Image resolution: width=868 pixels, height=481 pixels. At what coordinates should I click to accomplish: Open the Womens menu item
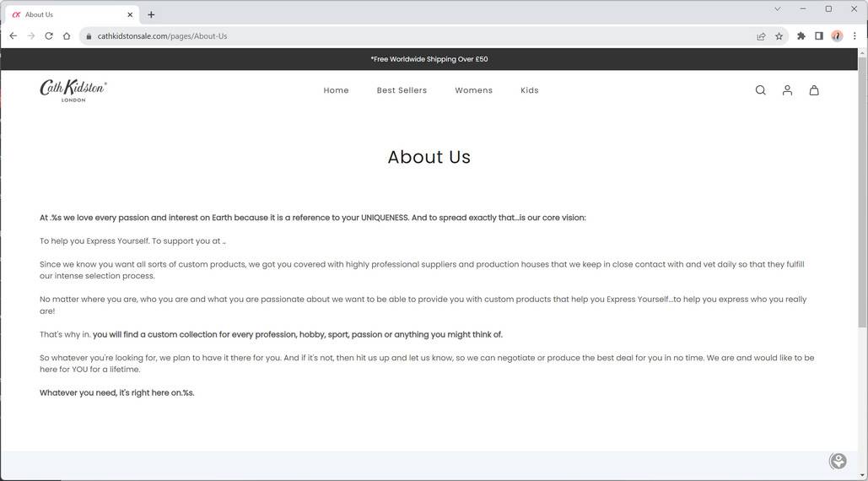474,90
